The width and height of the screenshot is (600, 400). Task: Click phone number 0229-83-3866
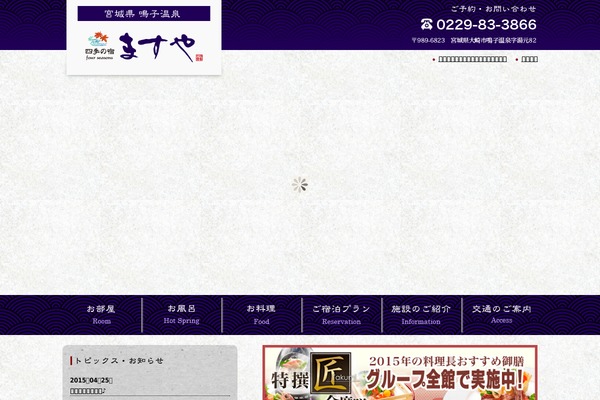[486, 24]
